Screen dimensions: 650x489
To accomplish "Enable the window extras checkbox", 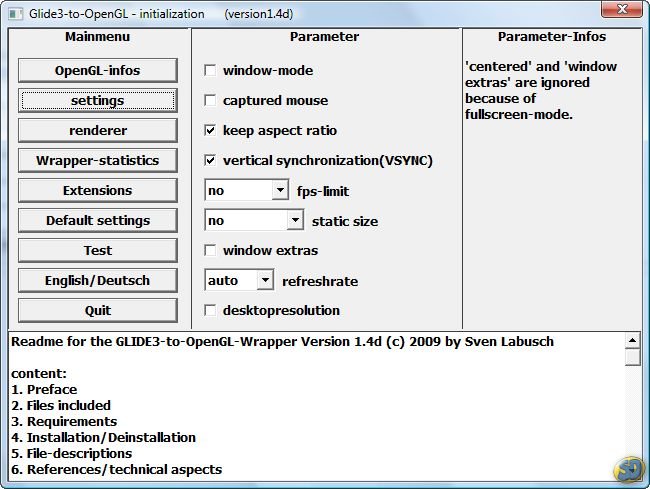I will tap(210, 250).
